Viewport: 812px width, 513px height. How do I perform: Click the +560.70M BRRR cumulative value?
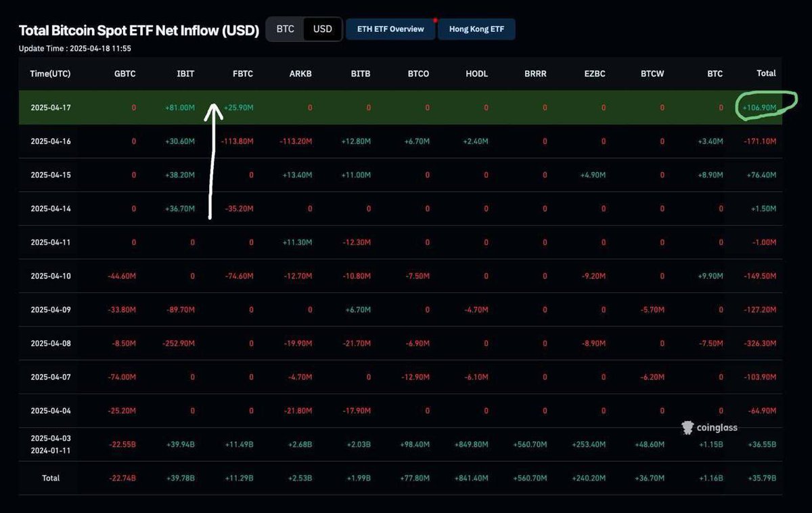click(x=529, y=445)
